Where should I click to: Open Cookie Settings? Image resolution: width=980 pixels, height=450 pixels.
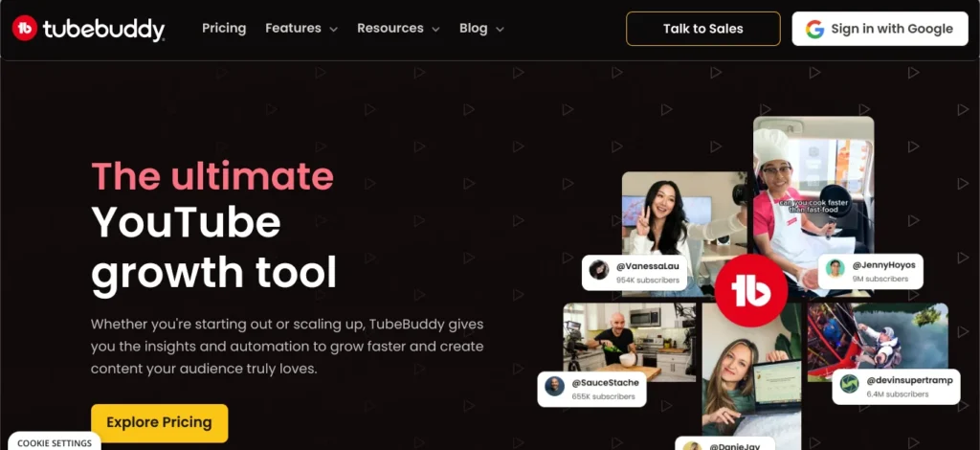pos(55,442)
